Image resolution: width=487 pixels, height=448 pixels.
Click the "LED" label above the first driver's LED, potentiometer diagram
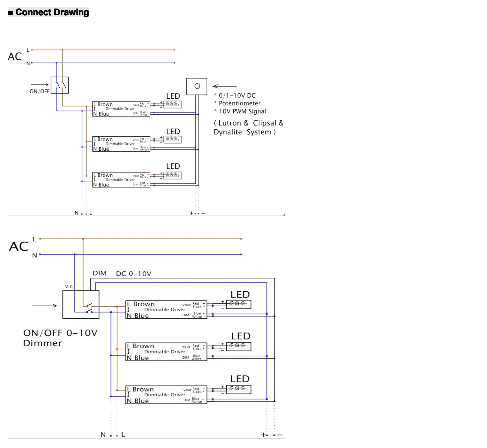coord(173,96)
